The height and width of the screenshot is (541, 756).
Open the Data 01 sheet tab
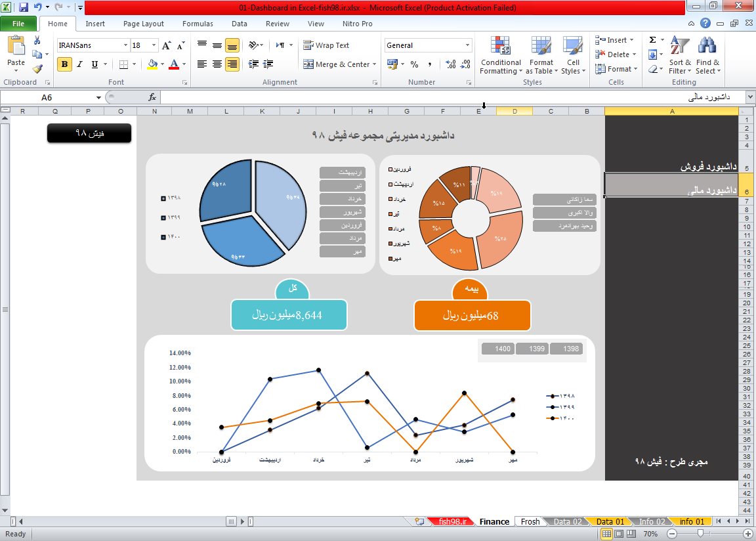[x=610, y=522]
